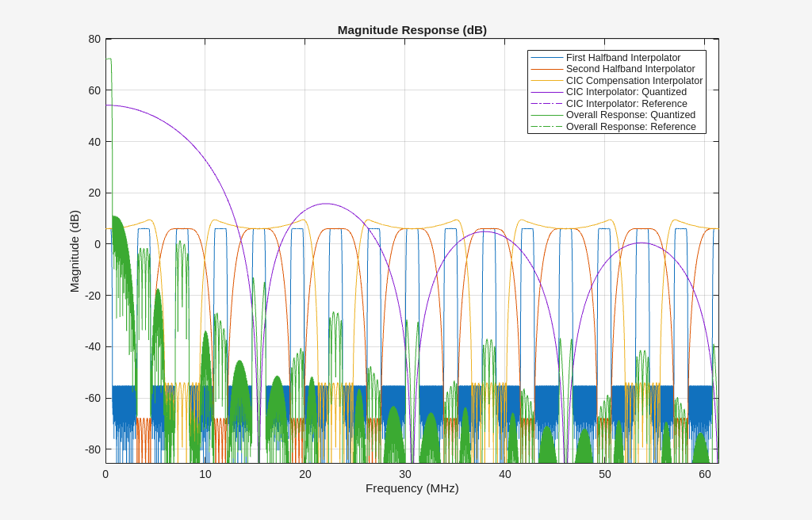812x520 pixels.
Task: Select Overall Response: Quantized in legend
Action: pyautogui.click(x=630, y=115)
